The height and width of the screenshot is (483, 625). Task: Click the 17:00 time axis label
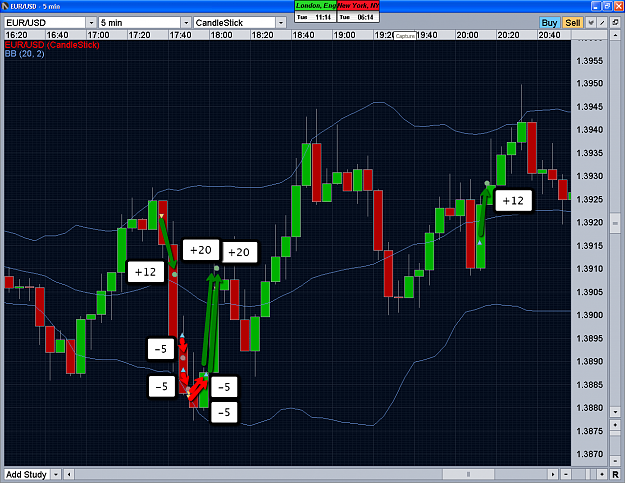pyautogui.click(x=98, y=35)
